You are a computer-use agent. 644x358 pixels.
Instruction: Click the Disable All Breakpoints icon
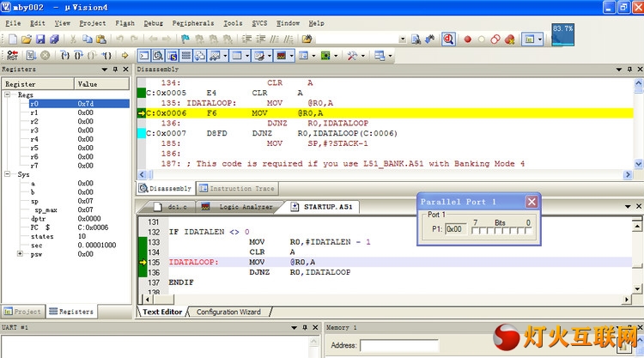tap(495, 39)
